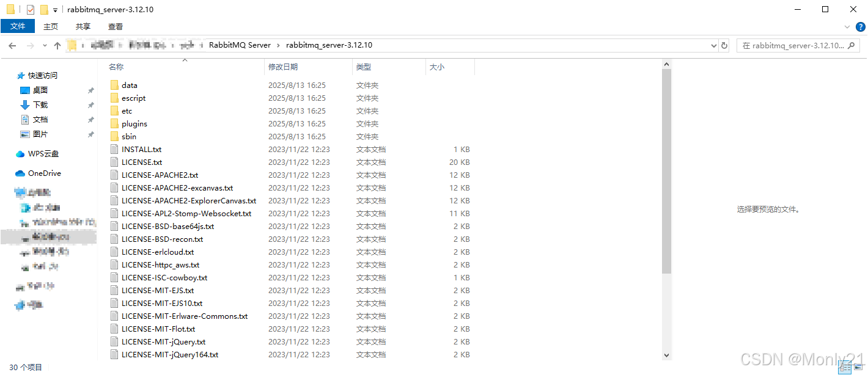This screenshot has width=868, height=375.
Task: Select the file LICENSE-MIT-jQuery.txt
Action: click(163, 341)
